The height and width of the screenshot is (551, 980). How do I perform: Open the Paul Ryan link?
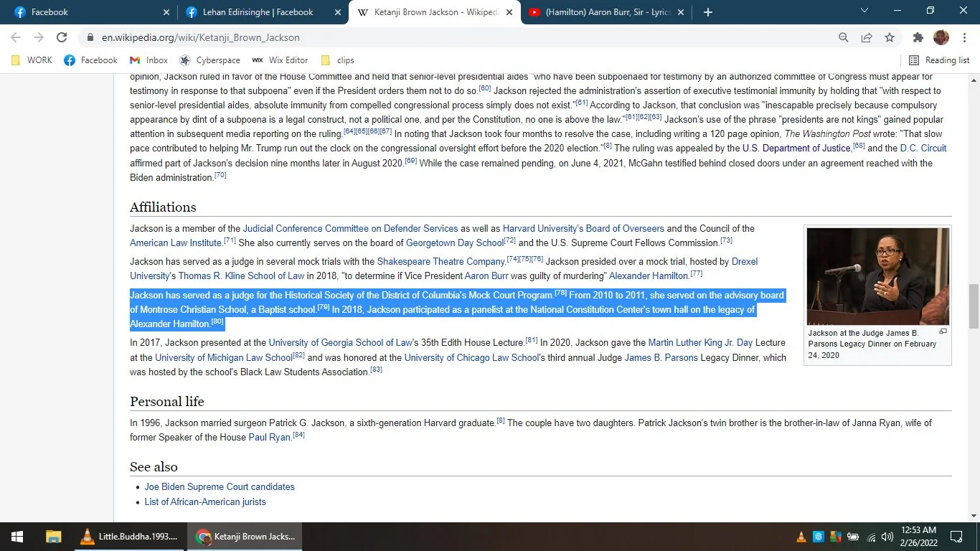click(x=270, y=438)
